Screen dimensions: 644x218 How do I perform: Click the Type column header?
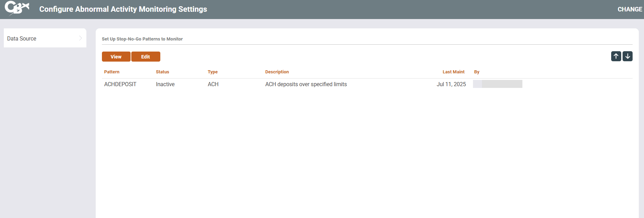point(212,72)
